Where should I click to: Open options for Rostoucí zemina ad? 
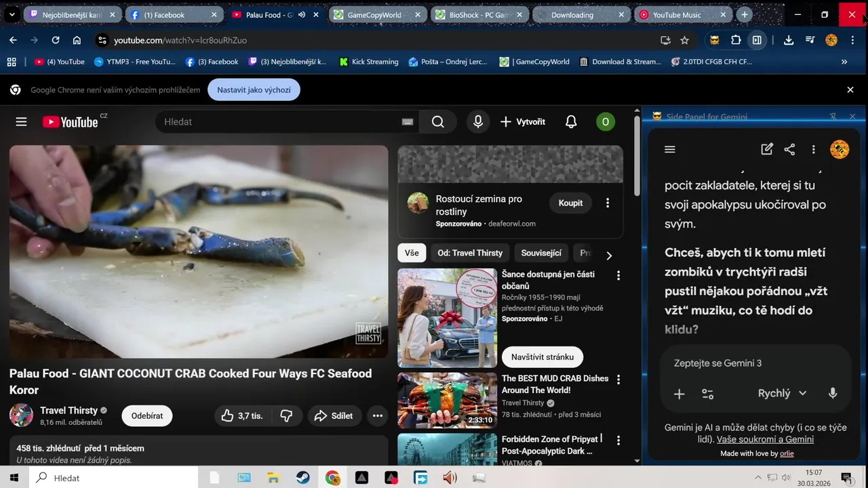(x=608, y=203)
